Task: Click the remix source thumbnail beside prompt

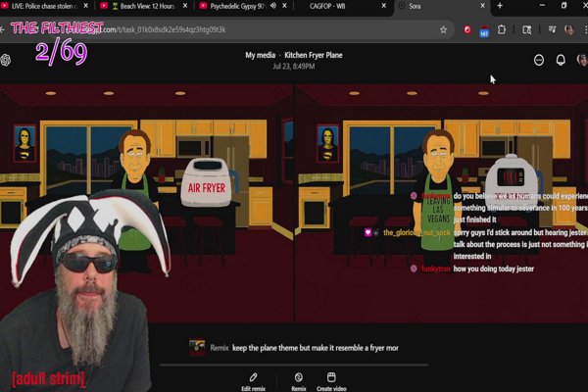Action: pyautogui.click(x=197, y=347)
